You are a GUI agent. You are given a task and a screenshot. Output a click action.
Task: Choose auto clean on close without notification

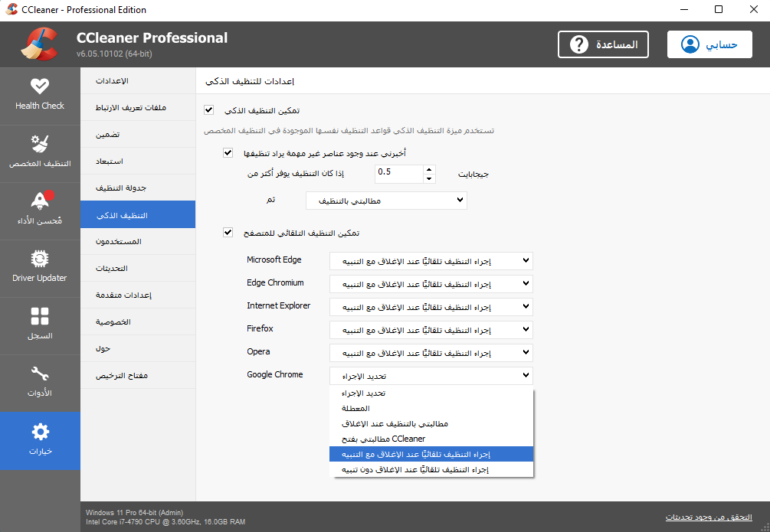pos(431,469)
